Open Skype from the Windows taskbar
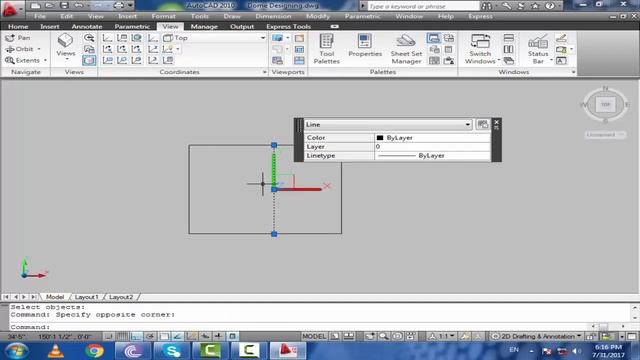 coord(172,351)
